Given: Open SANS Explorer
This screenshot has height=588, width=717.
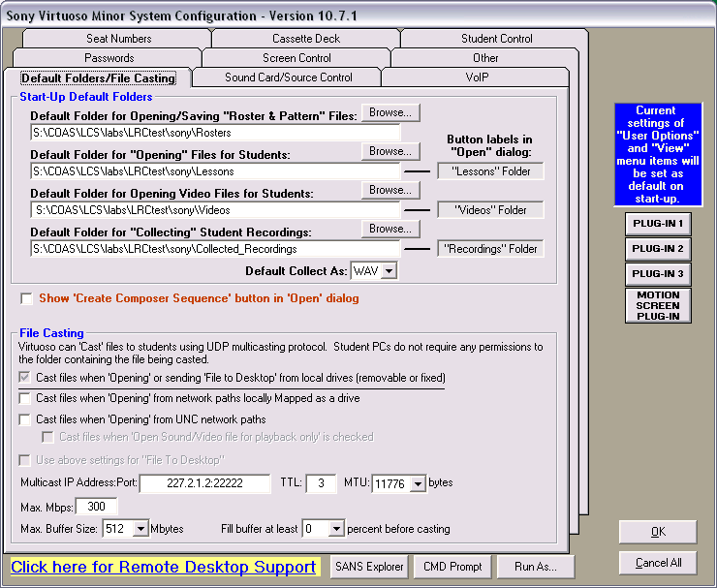Looking at the screenshot, I should (x=369, y=567).
